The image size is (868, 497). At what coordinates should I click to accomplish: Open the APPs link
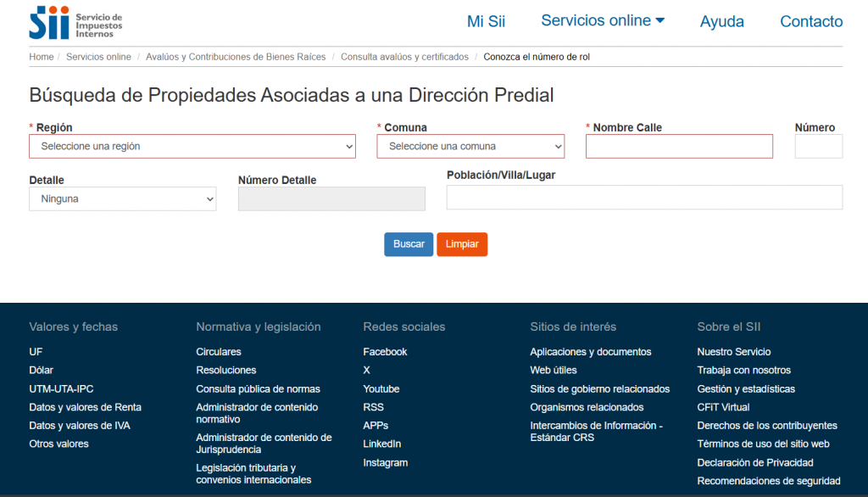375,426
